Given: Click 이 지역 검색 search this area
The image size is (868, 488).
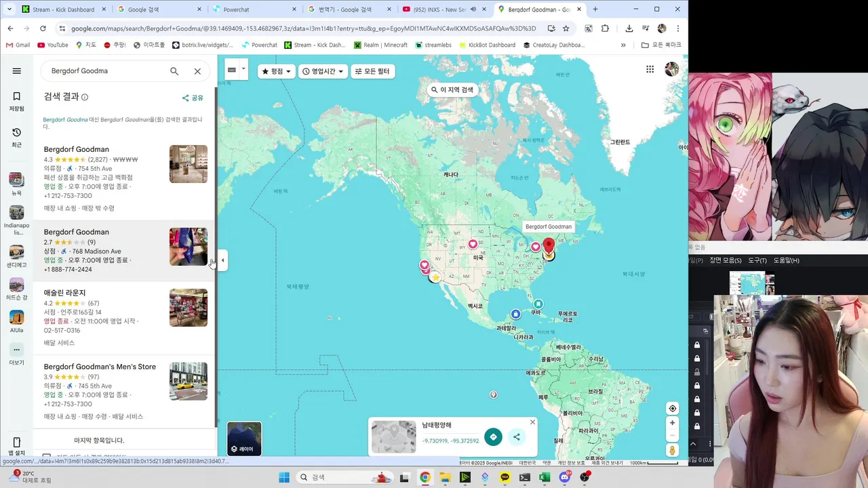Looking at the screenshot, I should 452,89.
